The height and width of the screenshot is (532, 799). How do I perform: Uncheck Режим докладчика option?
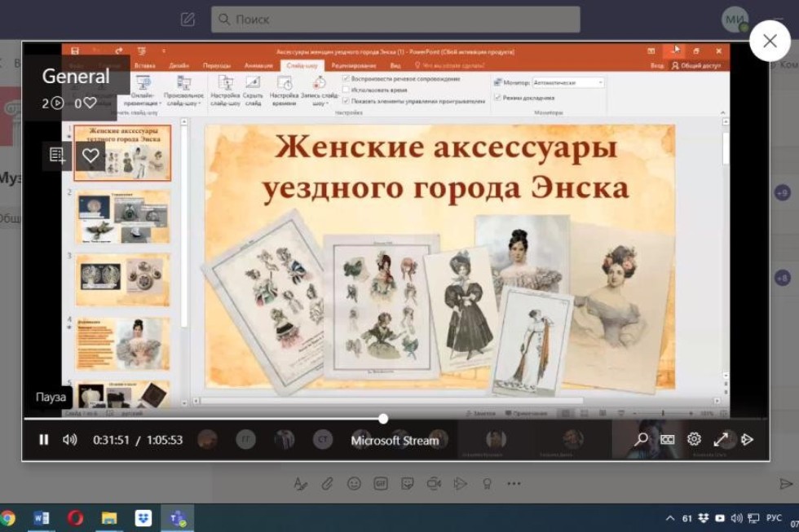(497, 99)
